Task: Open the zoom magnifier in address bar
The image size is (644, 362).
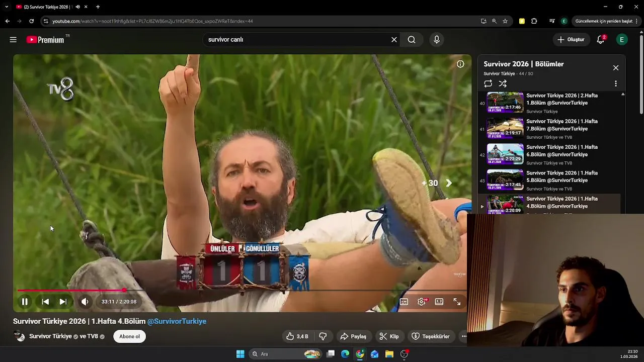Action: [494, 21]
